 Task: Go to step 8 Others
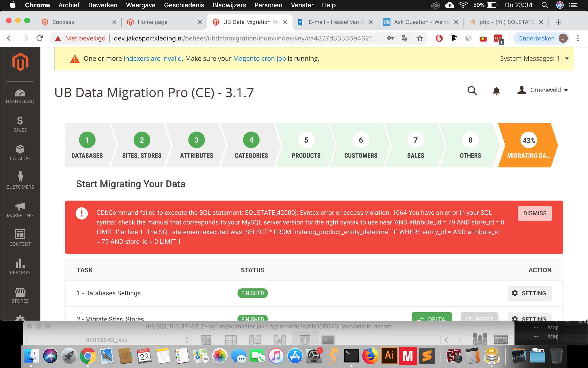(x=470, y=145)
